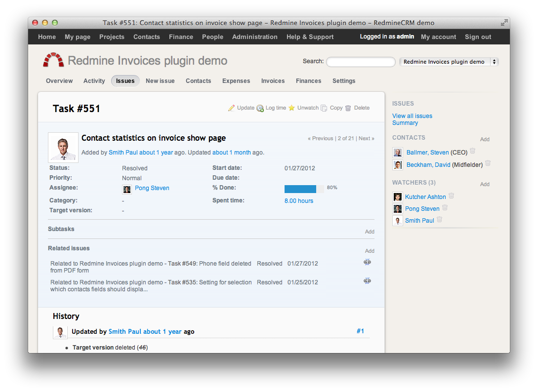Click the Delete trash icon for task
This screenshot has height=392, width=538.
click(x=348, y=108)
